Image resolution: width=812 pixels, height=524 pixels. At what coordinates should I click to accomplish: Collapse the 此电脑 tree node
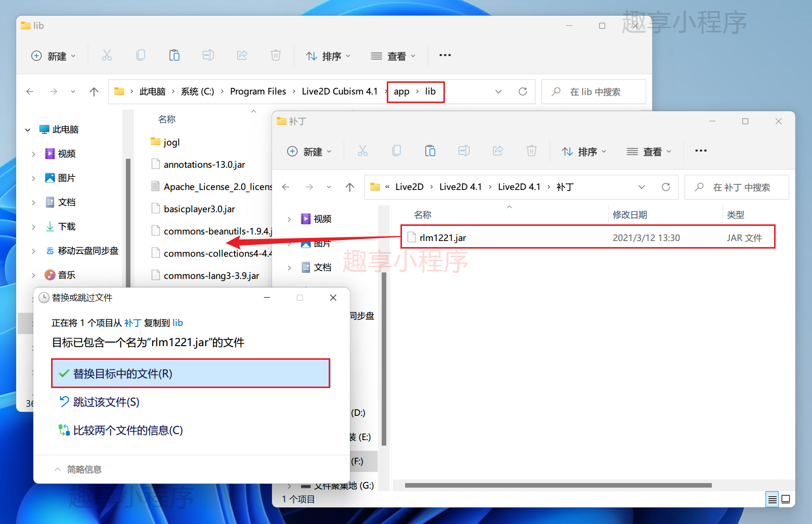28,130
